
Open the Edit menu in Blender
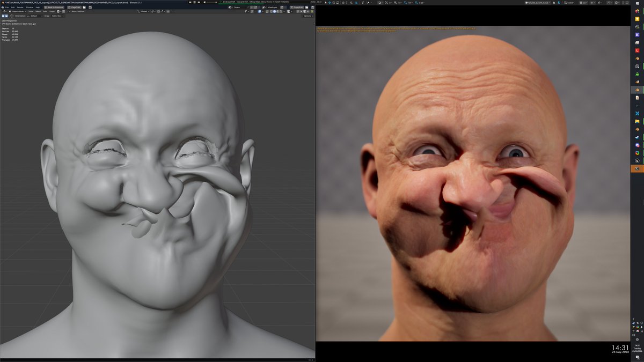tap(13, 7)
